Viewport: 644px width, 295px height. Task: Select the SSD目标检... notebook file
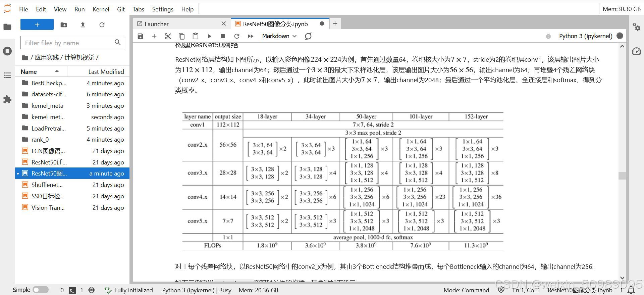click(72, 196)
